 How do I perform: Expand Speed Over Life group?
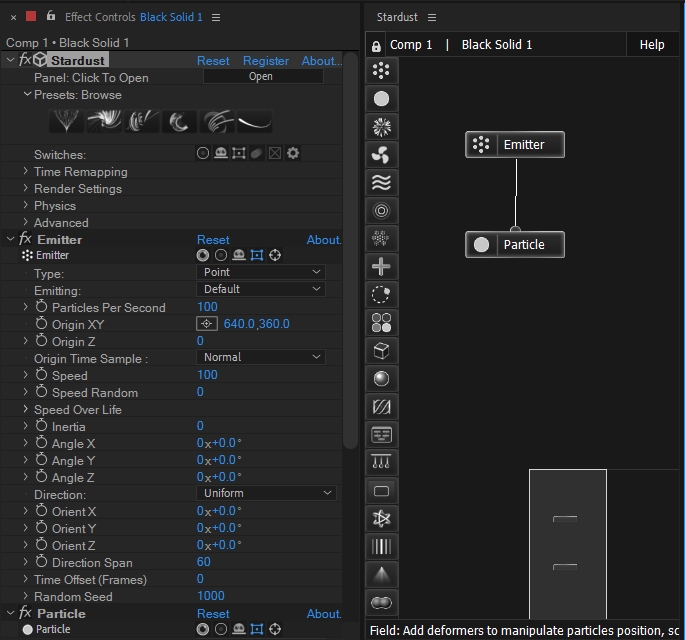click(x=25, y=409)
